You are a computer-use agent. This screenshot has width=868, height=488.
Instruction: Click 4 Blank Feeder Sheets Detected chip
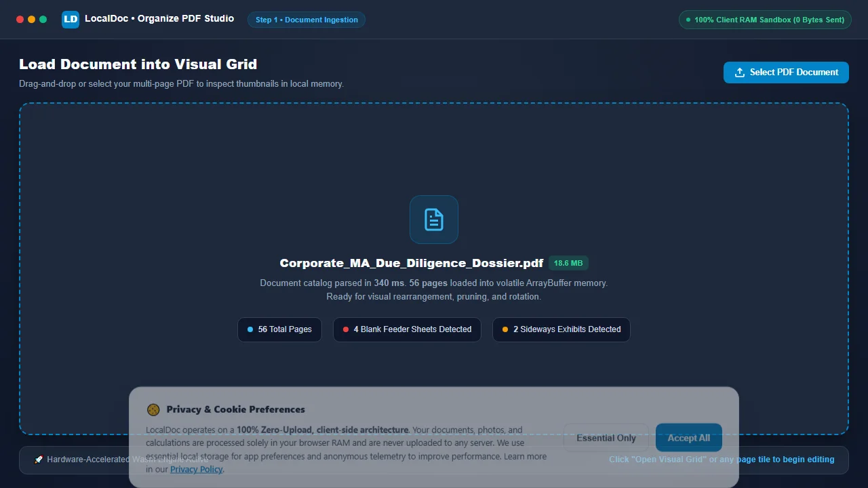pos(407,329)
